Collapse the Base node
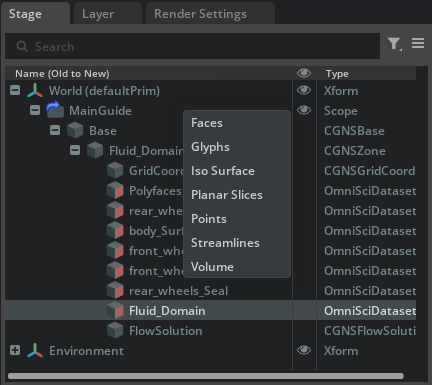 pyautogui.click(x=55, y=130)
